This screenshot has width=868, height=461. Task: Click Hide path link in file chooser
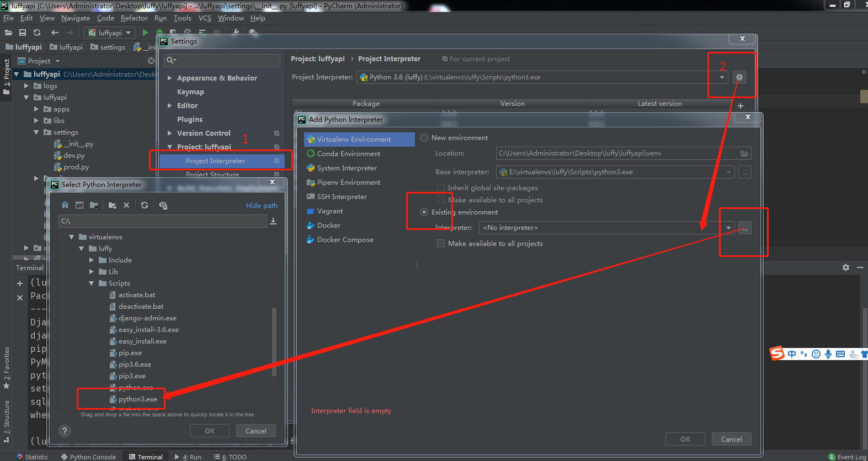click(x=262, y=206)
